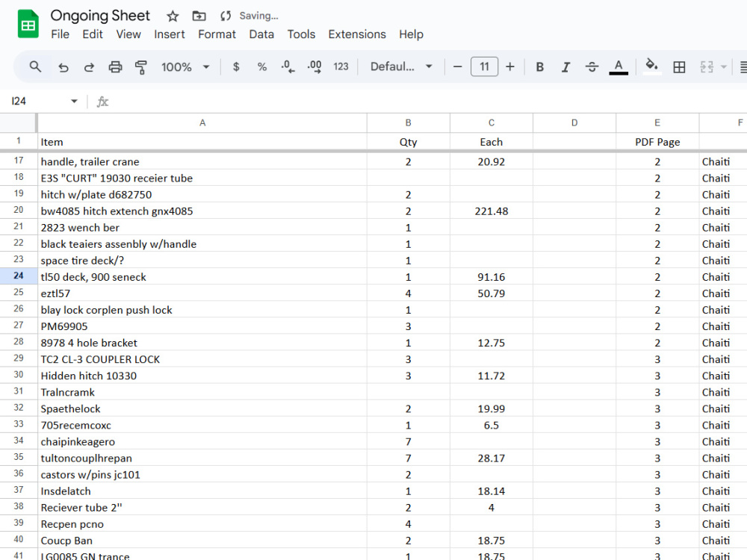Open the search the menus magnifier

pyautogui.click(x=35, y=66)
